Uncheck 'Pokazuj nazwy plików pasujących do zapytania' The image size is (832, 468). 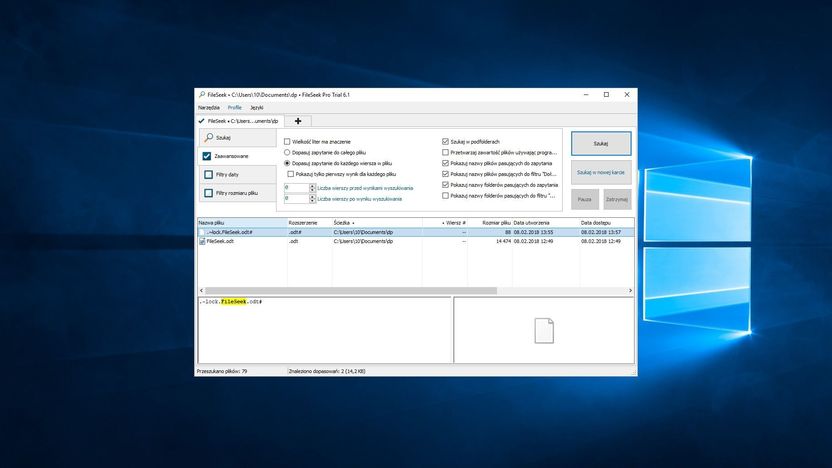point(445,163)
